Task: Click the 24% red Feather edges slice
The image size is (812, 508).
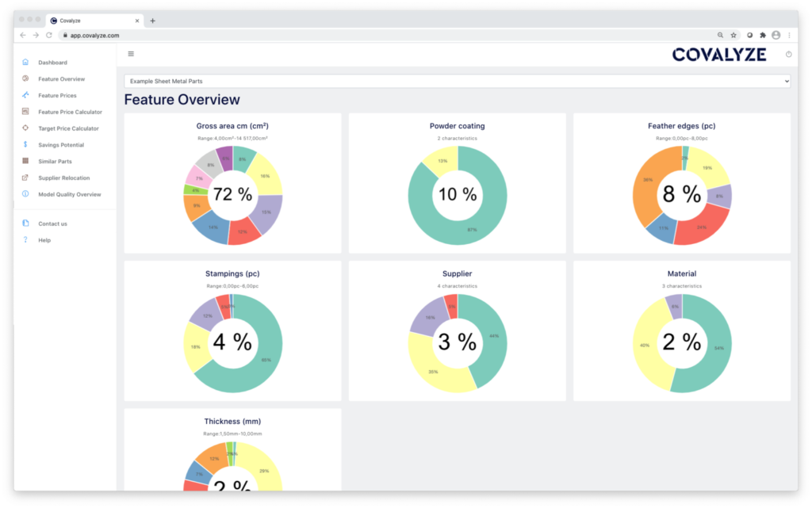Action: pos(703,226)
